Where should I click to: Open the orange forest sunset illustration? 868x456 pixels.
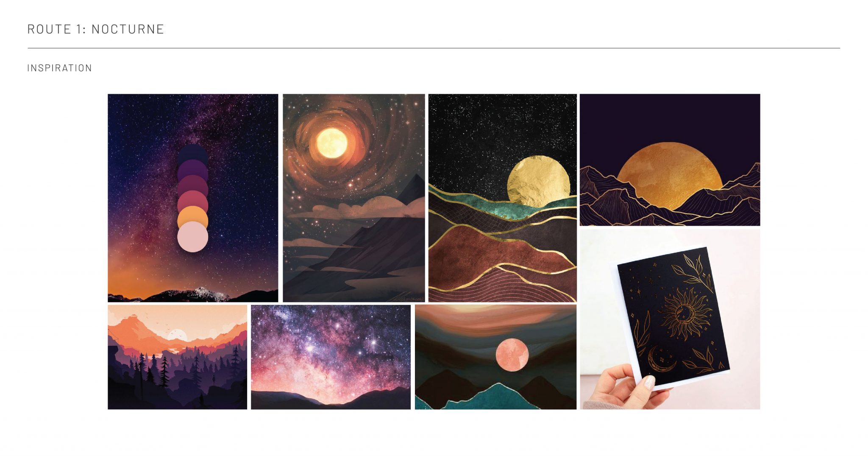coord(177,357)
